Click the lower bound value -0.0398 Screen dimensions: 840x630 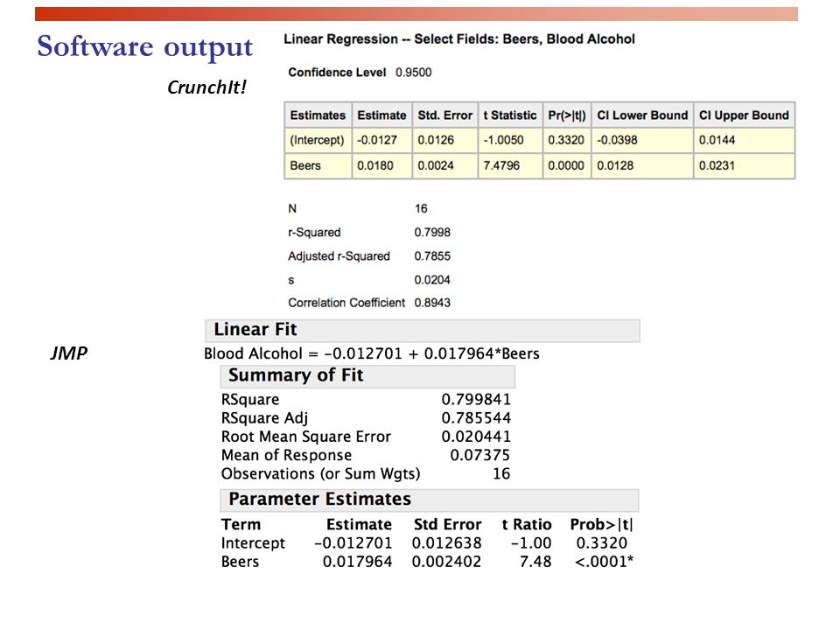click(x=617, y=140)
